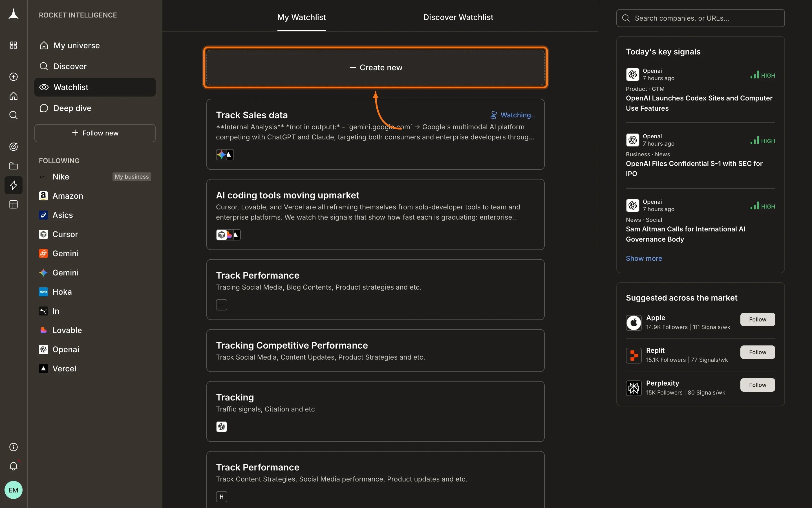Image resolution: width=812 pixels, height=508 pixels.
Task: Open Tracking card with Traffic signals
Action: click(x=375, y=411)
